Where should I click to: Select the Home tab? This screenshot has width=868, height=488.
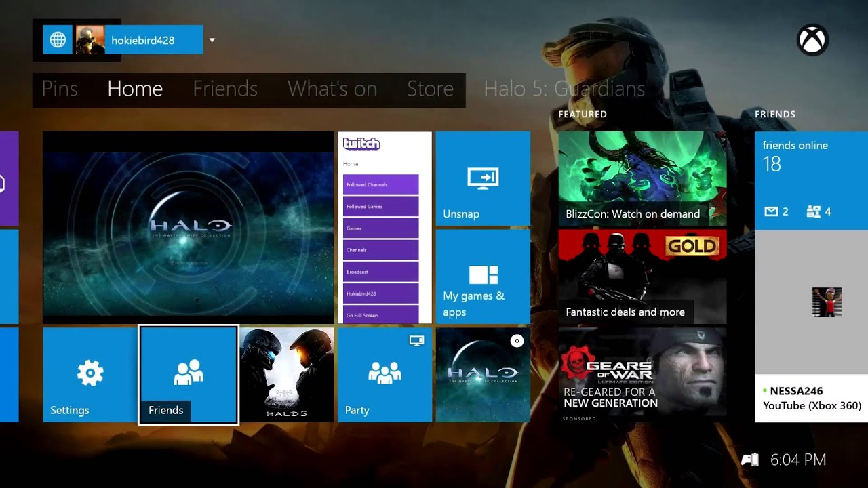coord(135,89)
